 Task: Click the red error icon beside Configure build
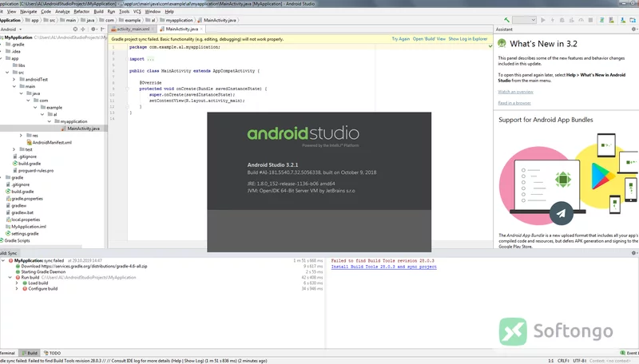tap(25, 289)
